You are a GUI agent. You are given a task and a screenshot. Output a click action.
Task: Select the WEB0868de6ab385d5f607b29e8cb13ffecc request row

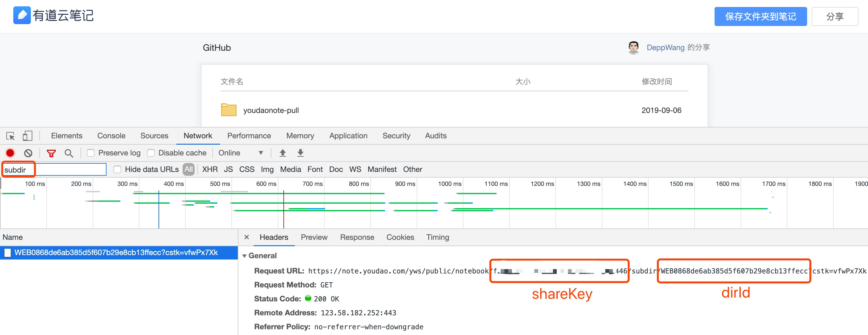pos(119,253)
